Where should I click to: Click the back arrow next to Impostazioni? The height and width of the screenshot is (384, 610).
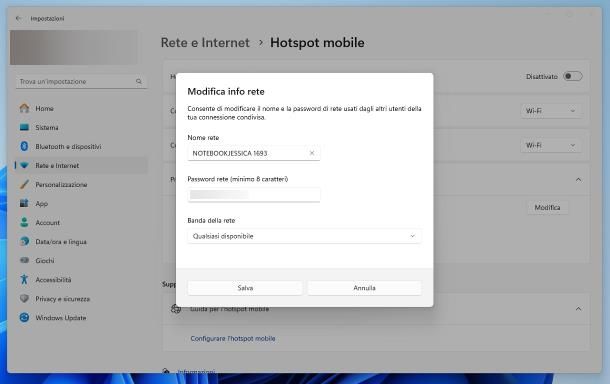[18, 18]
